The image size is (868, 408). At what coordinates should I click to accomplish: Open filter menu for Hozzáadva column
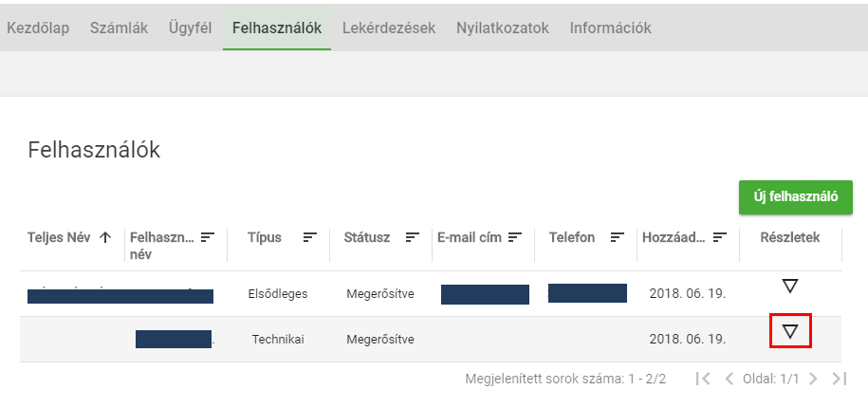click(x=720, y=237)
